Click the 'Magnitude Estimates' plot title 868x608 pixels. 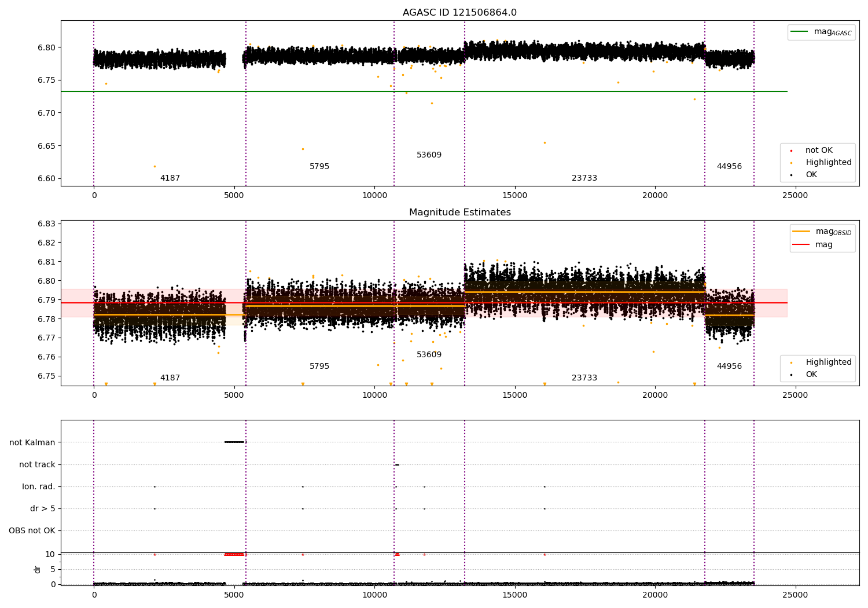(459, 213)
